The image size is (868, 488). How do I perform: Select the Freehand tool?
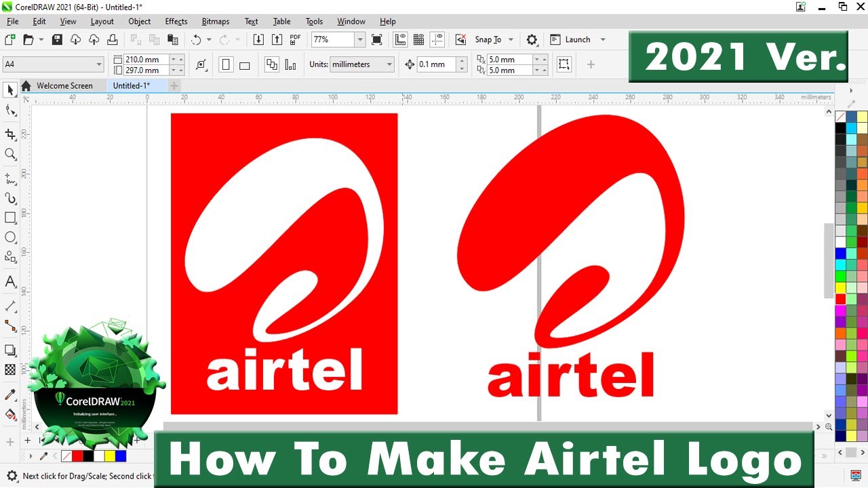click(x=10, y=179)
